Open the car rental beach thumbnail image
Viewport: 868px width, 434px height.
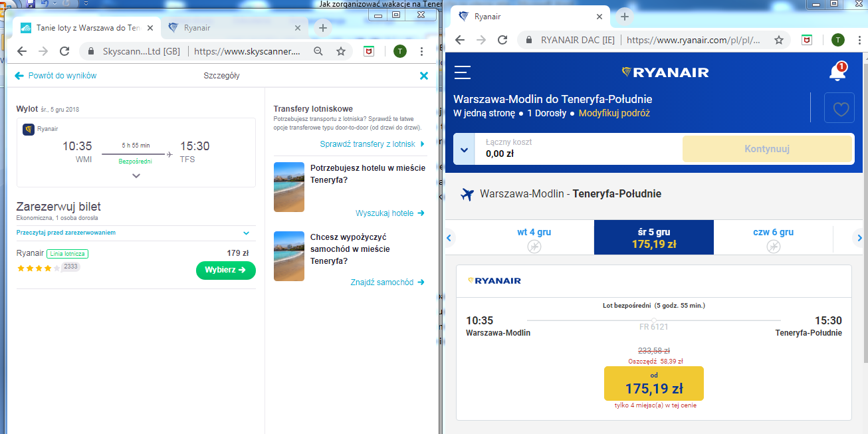click(x=289, y=257)
